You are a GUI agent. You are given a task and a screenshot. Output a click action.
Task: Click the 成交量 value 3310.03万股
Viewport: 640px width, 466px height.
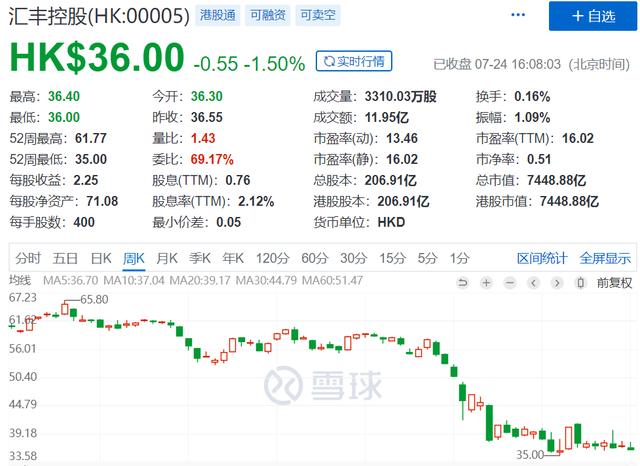(x=401, y=97)
